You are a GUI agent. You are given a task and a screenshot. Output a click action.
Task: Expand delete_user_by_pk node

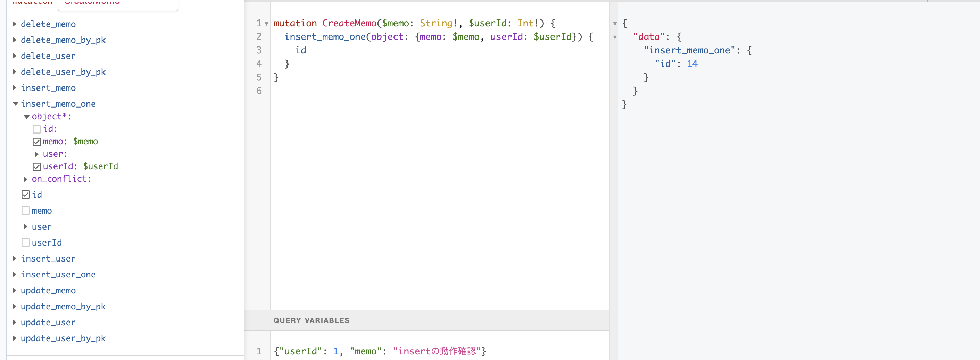[15, 72]
